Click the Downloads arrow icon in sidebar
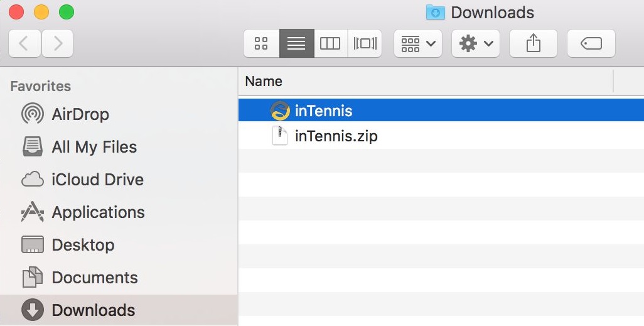This screenshot has height=326, width=644. (x=33, y=310)
